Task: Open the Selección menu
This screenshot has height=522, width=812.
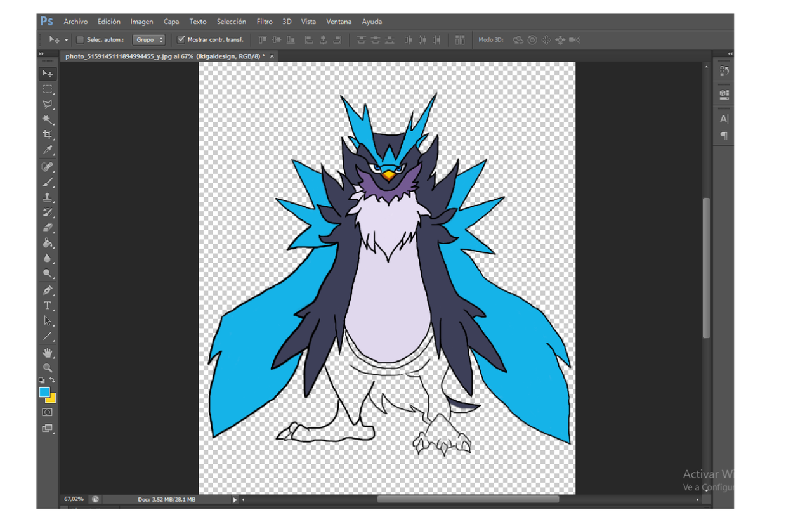Action: pos(232,22)
